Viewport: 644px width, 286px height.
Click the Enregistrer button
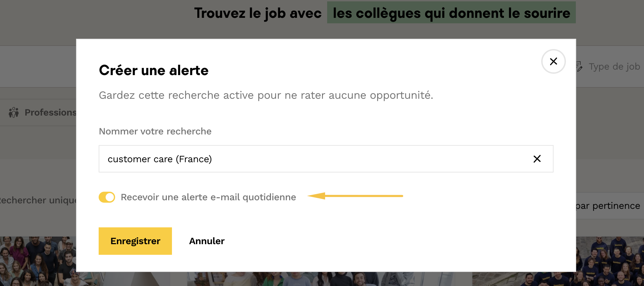click(x=135, y=241)
